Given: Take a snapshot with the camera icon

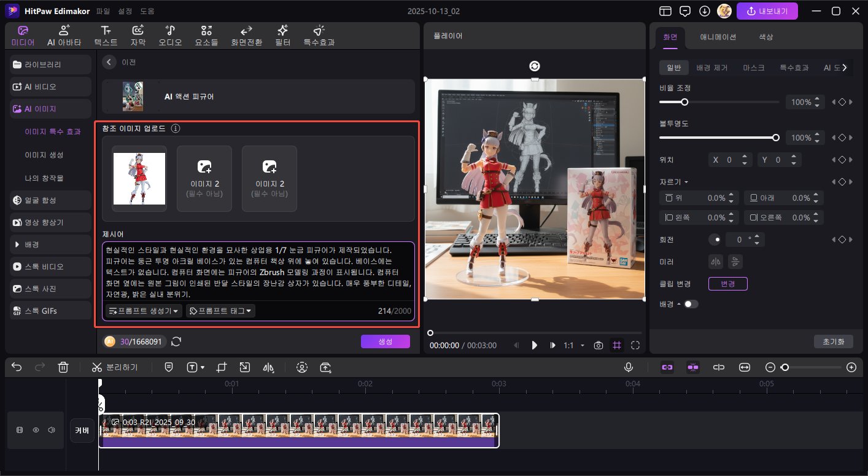Looking at the screenshot, I should (x=599, y=345).
